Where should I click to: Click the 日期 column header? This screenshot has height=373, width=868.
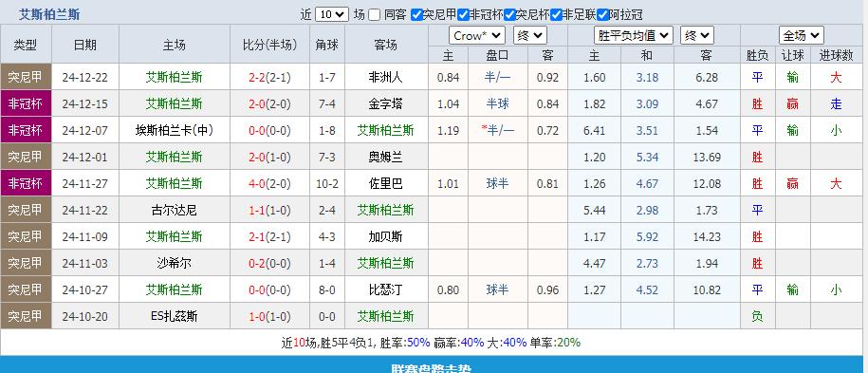(x=85, y=45)
